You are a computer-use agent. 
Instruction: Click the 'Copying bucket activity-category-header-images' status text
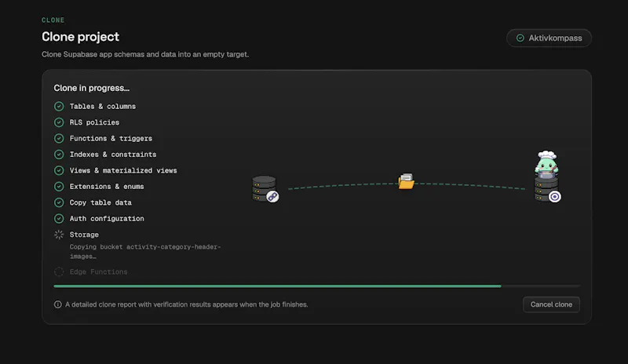(145, 252)
